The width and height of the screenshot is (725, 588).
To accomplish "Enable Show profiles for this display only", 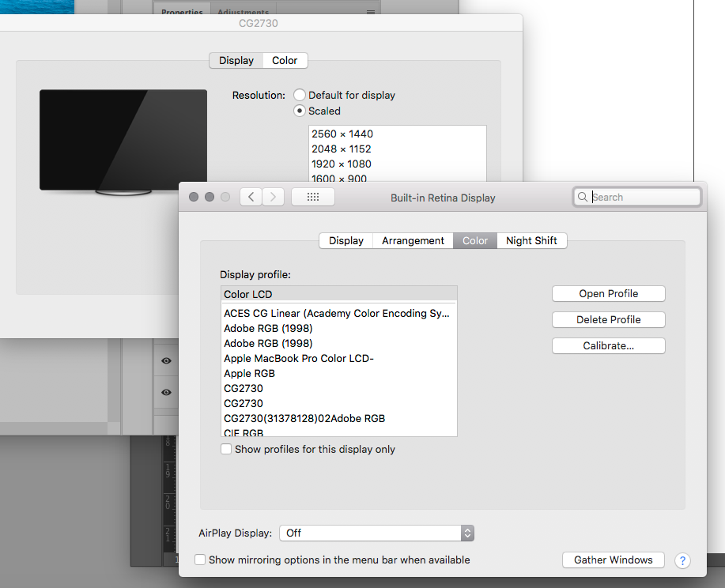I will pyautogui.click(x=226, y=450).
